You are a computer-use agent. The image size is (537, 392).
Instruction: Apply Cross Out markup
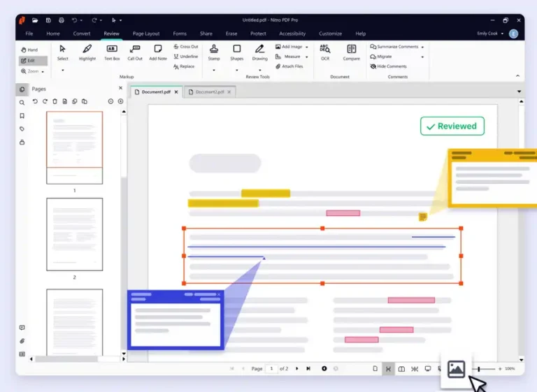click(x=185, y=47)
